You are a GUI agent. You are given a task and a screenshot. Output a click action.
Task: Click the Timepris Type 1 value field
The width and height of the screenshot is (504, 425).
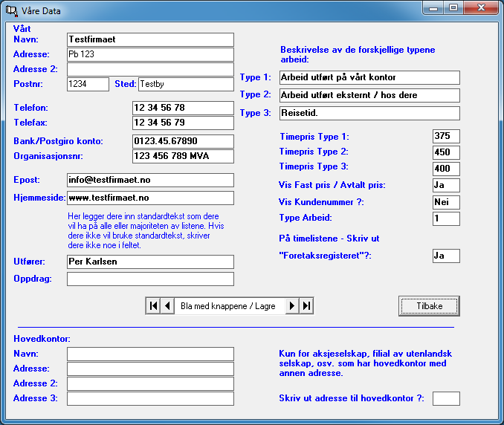pos(446,137)
